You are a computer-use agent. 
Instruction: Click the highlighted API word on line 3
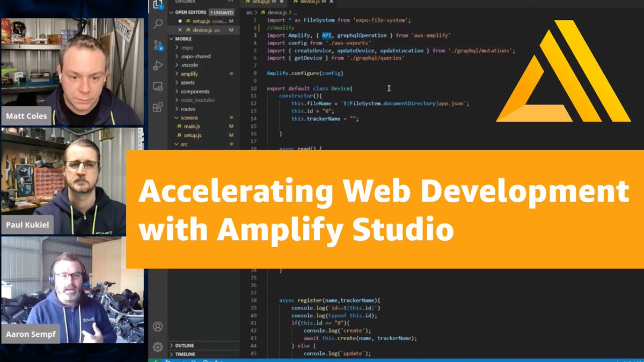[x=326, y=35]
